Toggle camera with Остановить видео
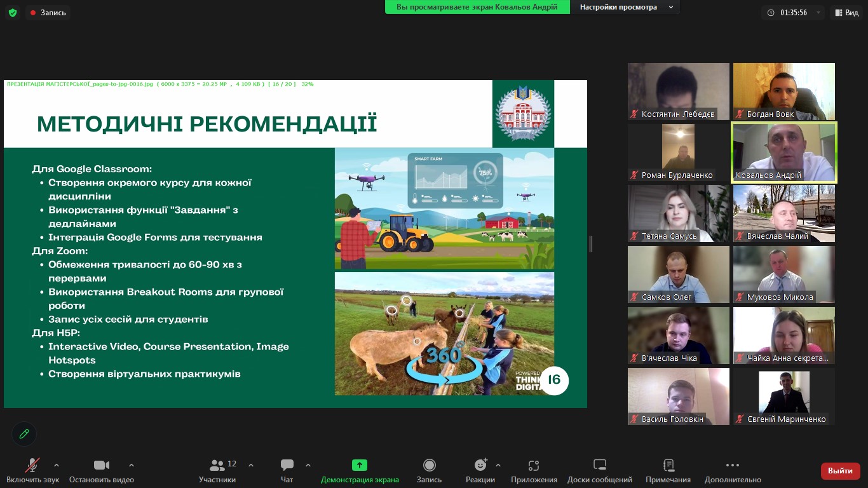The image size is (868, 488). pos(102,466)
